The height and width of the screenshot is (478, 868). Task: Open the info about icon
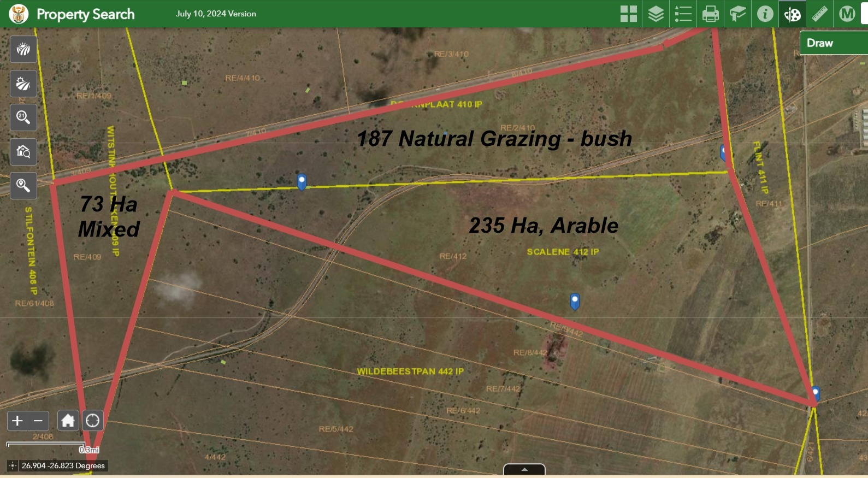(x=765, y=14)
